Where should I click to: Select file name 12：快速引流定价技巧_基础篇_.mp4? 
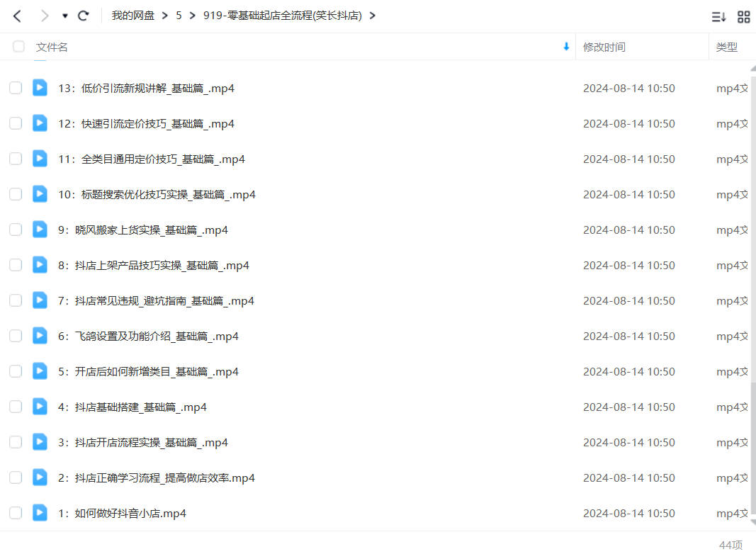[x=146, y=124]
